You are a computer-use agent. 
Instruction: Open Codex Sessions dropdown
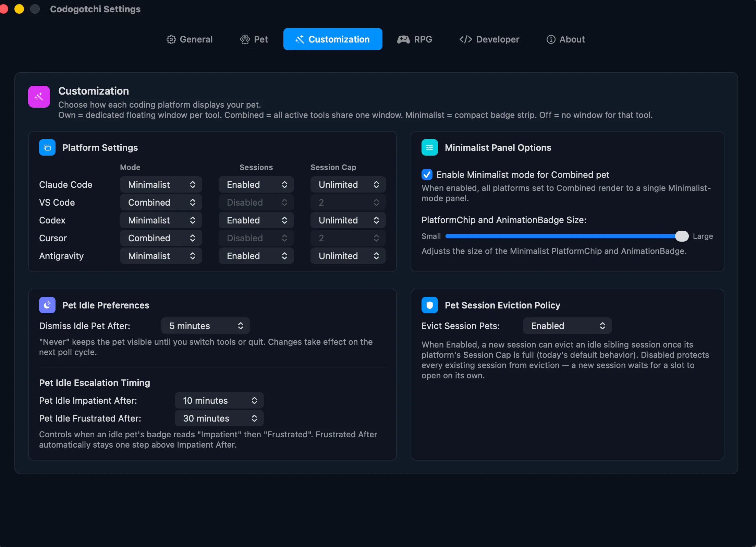(x=256, y=220)
